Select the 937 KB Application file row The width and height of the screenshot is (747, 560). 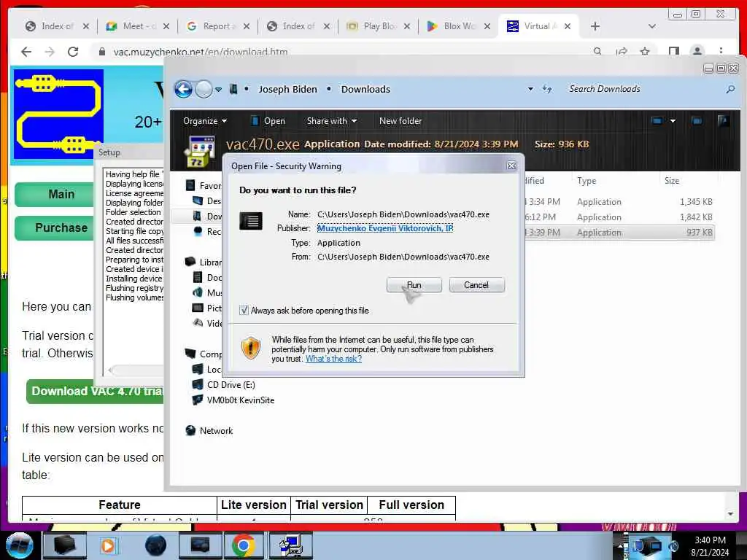pyautogui.click(x=619, y=233)
